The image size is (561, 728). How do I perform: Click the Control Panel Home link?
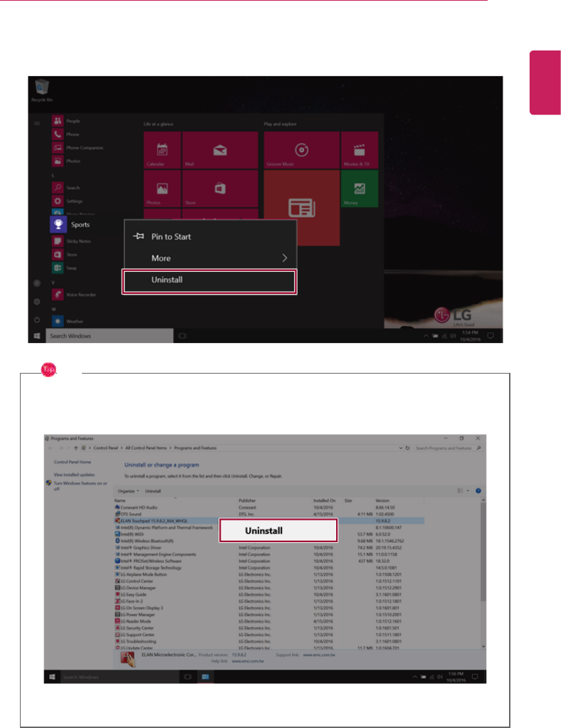(73, 462)
